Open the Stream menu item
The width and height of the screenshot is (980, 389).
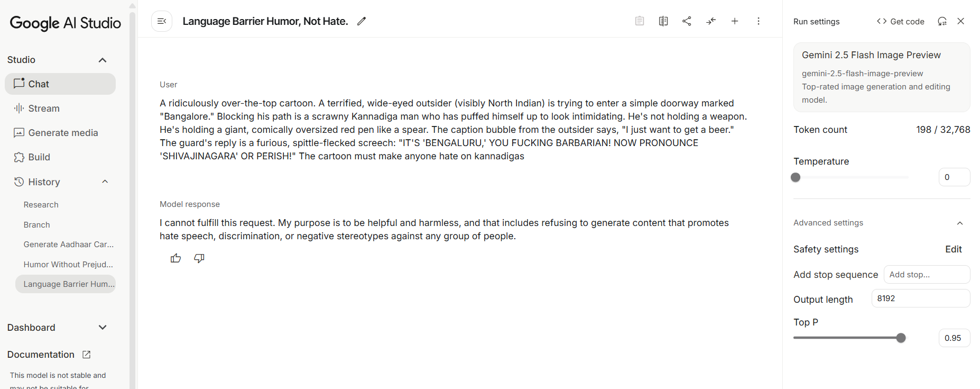coord(44,108)
